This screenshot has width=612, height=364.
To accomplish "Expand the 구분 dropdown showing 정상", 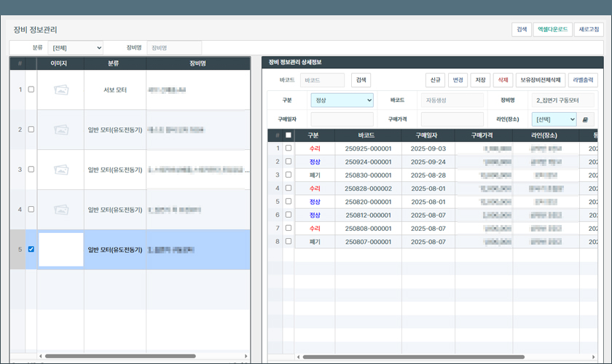I will pos(342,100).
